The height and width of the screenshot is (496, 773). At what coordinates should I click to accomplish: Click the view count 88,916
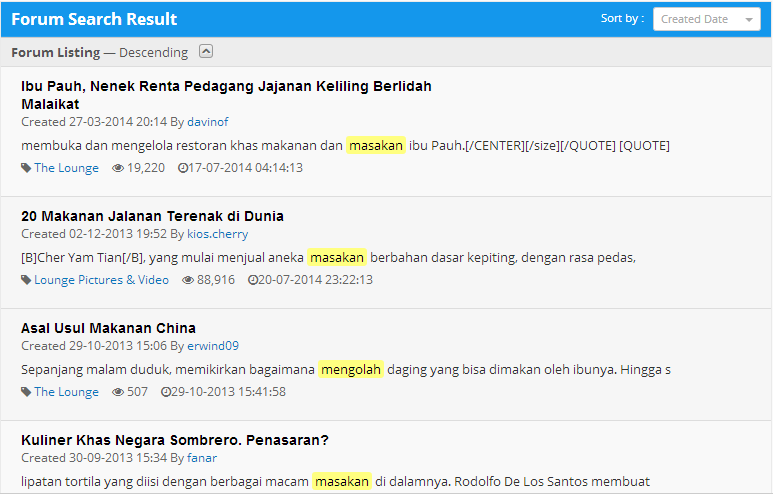click(216, 280)
